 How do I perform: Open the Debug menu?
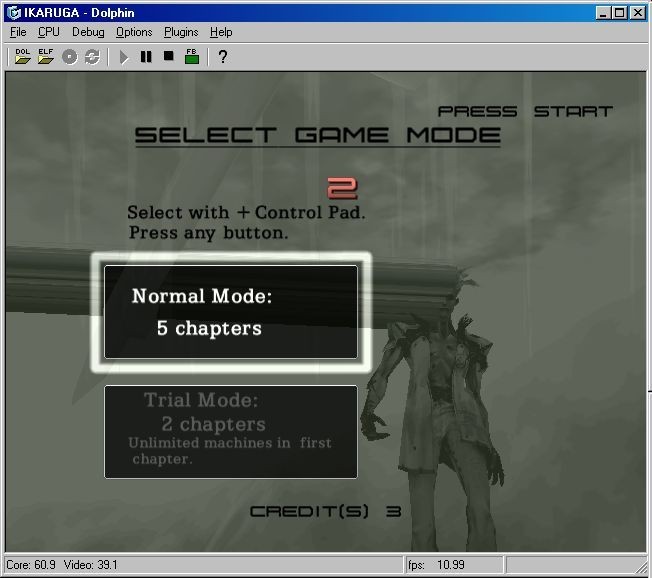[88, 32]
